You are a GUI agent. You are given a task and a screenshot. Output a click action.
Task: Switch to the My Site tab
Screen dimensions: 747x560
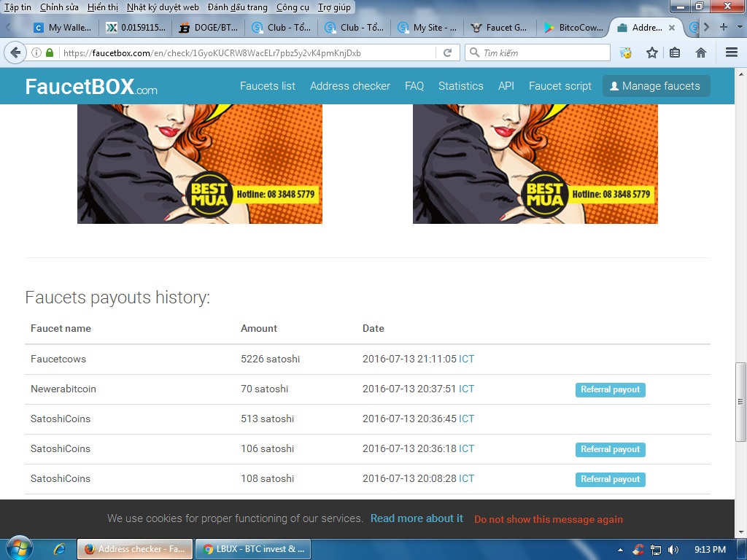coord(427,28)
